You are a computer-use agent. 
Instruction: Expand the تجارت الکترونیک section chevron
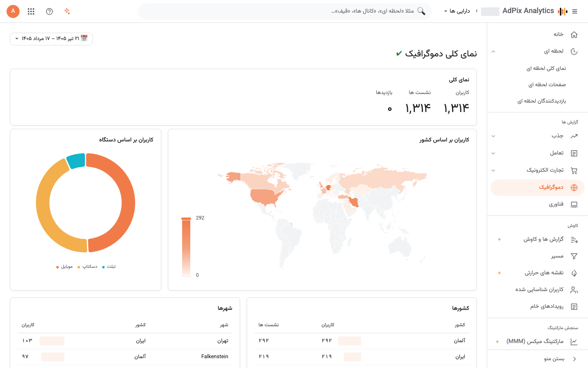pyautogui.click(x=493, y=171)
